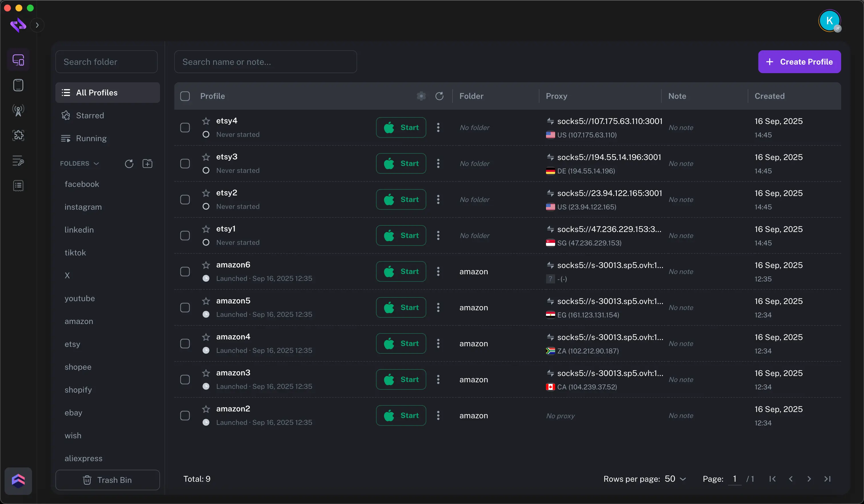Open the Trash Bin
864x504 pixels.
point(108,480)
